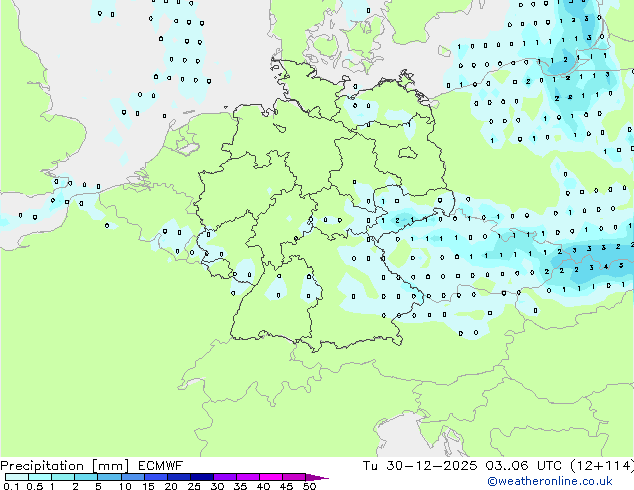Image resolution: width=634 pixels, height=490 pixels.
Task: Select the 0.5–1 mm legend color swatch
Action: click(40, 477)
